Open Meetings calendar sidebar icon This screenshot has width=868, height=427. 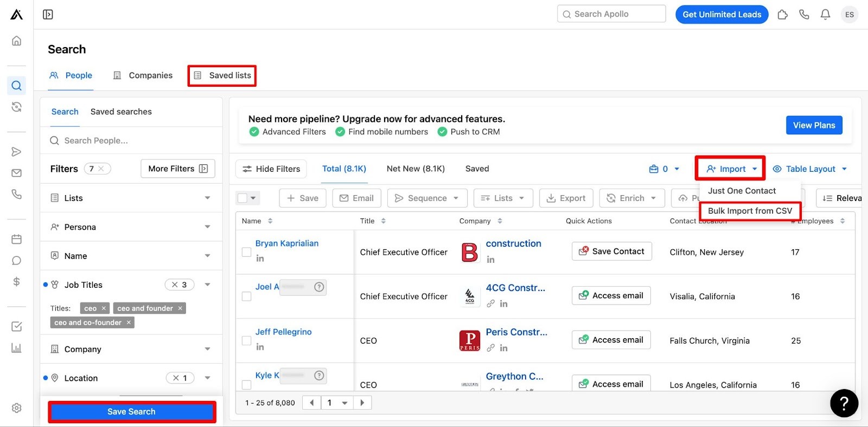(x=17, y=239)
